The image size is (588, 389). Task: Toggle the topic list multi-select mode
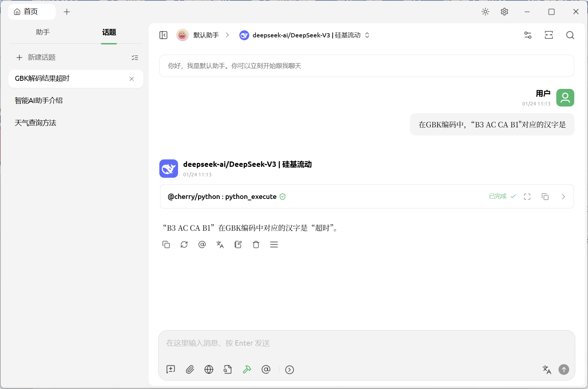pyautogui.click(x=135, y=57)
